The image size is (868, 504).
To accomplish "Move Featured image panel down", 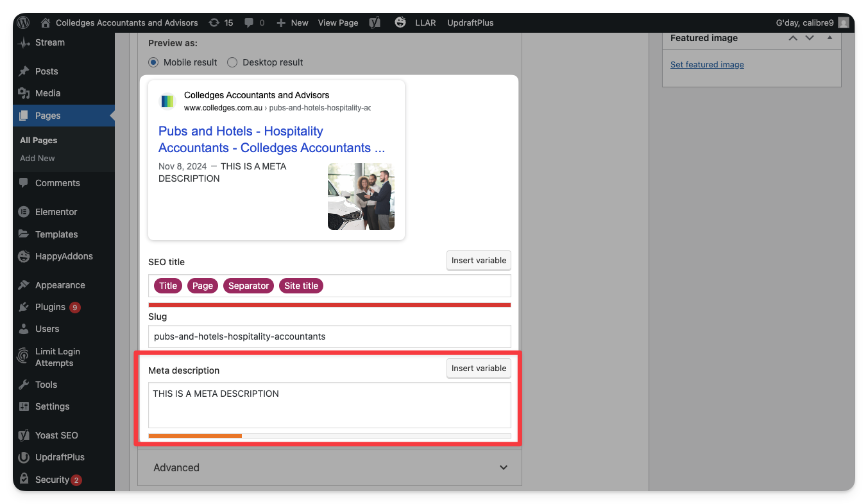I will coord(810,38).
